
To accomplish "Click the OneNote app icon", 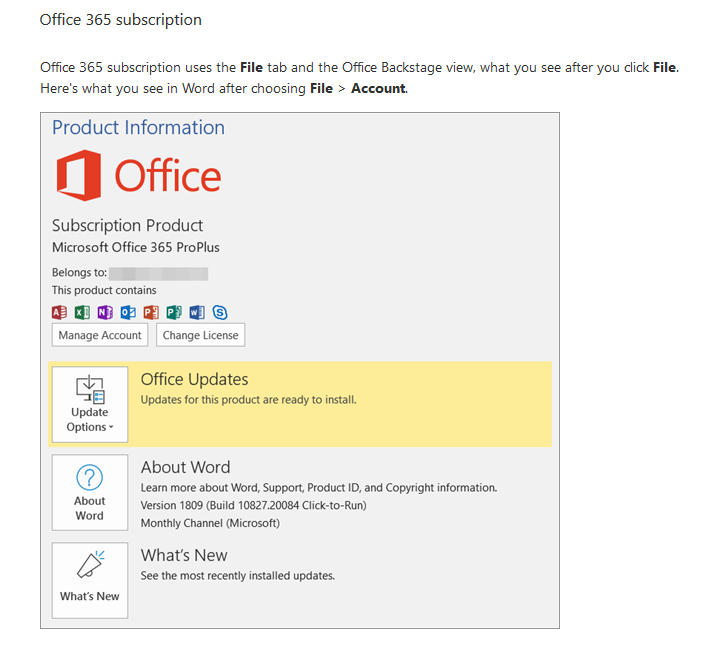I will tap(105, 313).
